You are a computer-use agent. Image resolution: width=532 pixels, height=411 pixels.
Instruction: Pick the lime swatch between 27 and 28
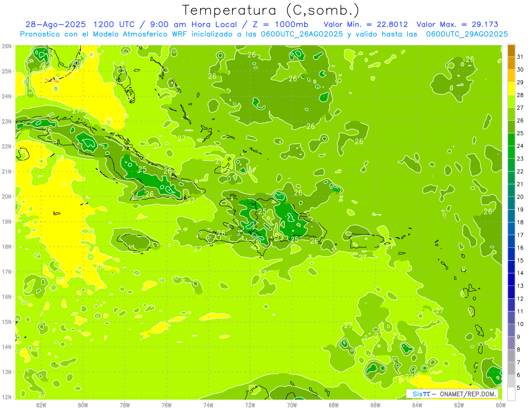pos(511,102)
